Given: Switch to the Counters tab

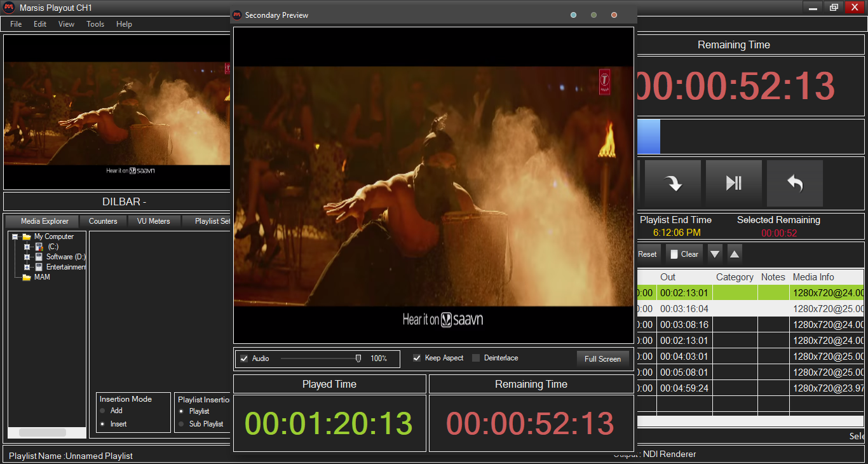Looking at the screenshot, I should tap(103, 221).
